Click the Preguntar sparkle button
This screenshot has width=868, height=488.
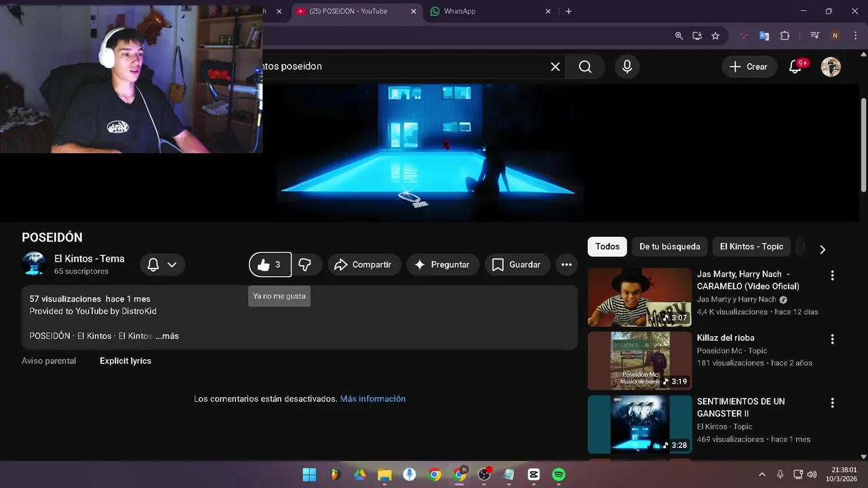click(443, 264)
